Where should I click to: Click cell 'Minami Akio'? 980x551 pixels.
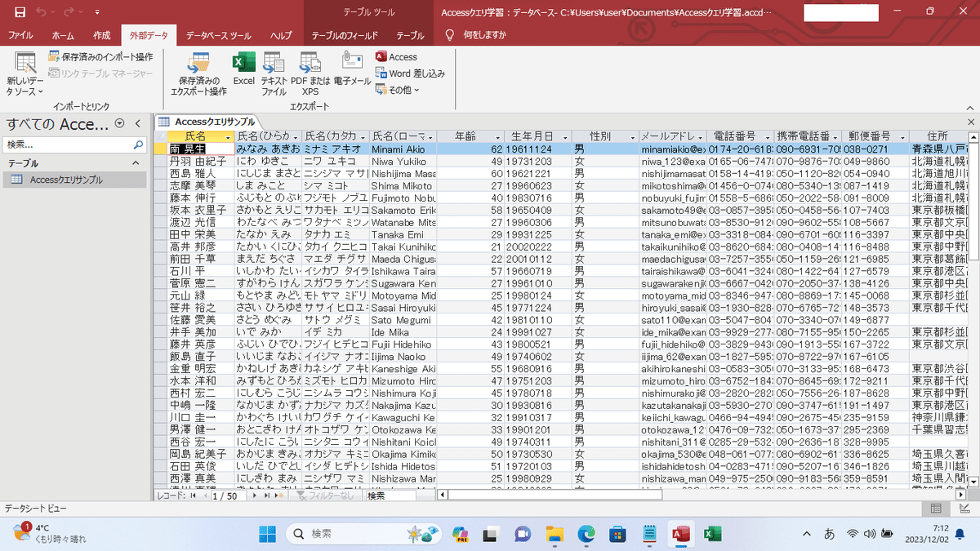(403, 149)
